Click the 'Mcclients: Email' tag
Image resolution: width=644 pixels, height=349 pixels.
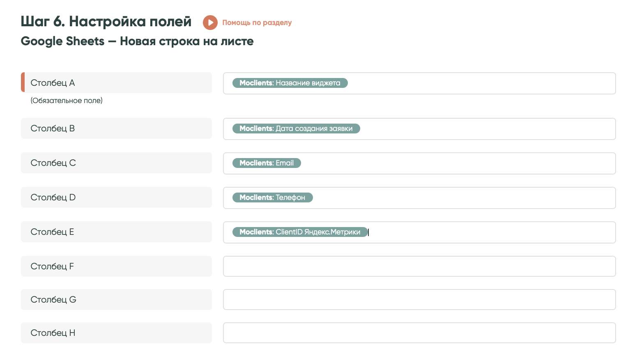(267, 163)
